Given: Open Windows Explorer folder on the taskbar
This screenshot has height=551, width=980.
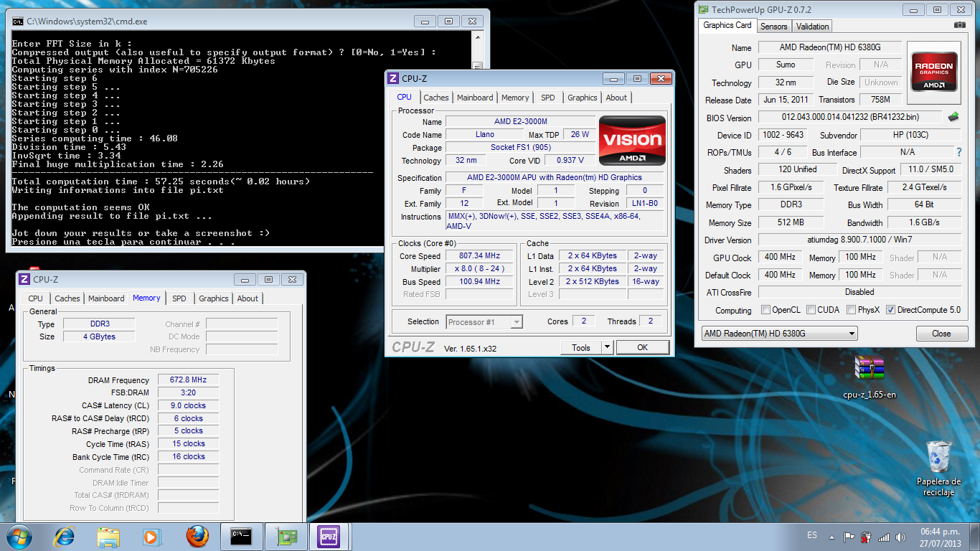Looking at the screenshot, I should (x=108, y=537).
